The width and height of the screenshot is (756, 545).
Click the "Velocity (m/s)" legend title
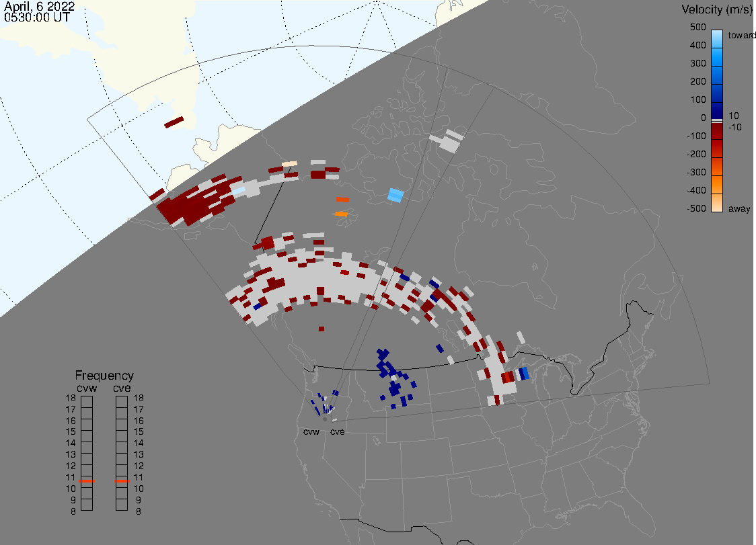717,9
